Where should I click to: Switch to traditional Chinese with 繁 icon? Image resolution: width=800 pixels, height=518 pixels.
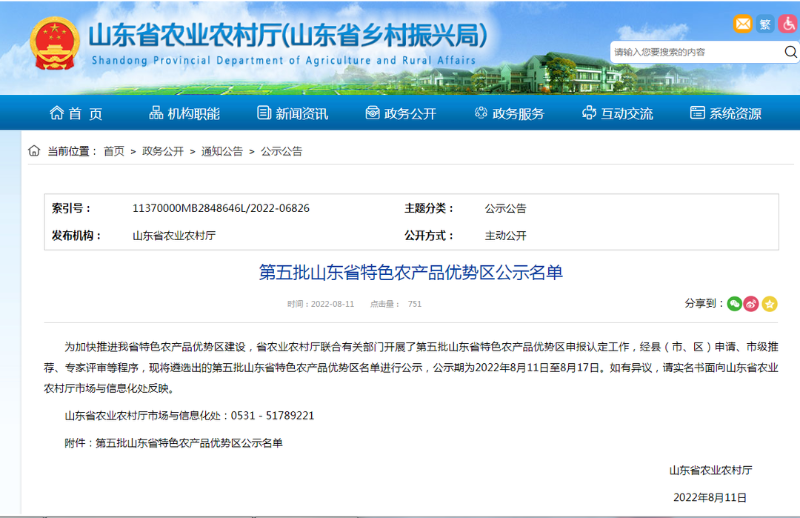click(x=765, y=24)
